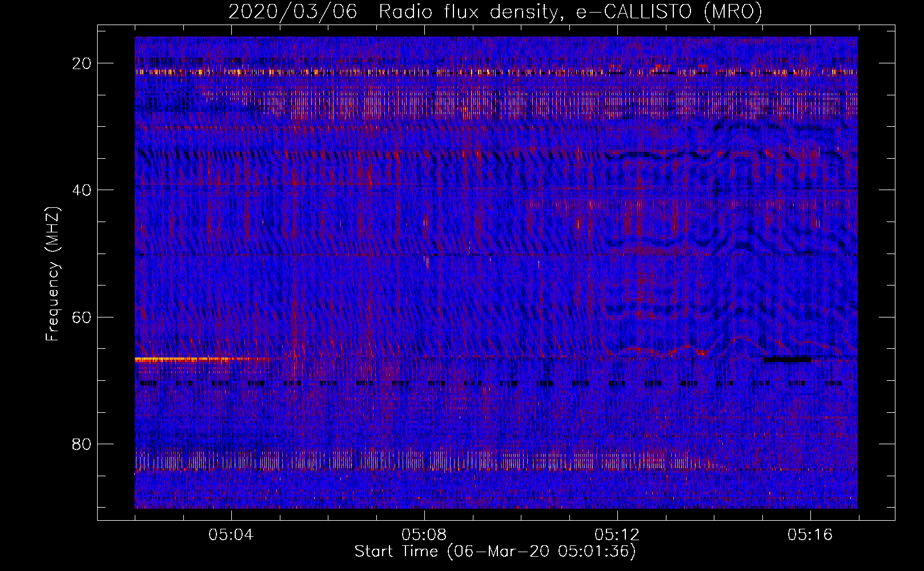Click the plot title mentioning e-CALLISTO (MRO)
Image resolution: width=924 pixels, height=571 pixels.
click(x=495, y=12)
